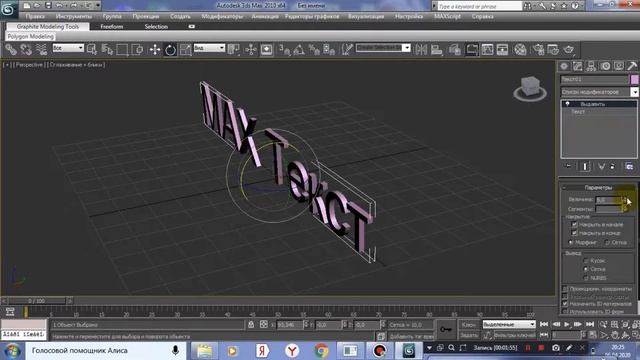Click the Use Pivot Point Center icon
Image resolution: width=640 pixels, height=360 pixels.
(233, 50)
